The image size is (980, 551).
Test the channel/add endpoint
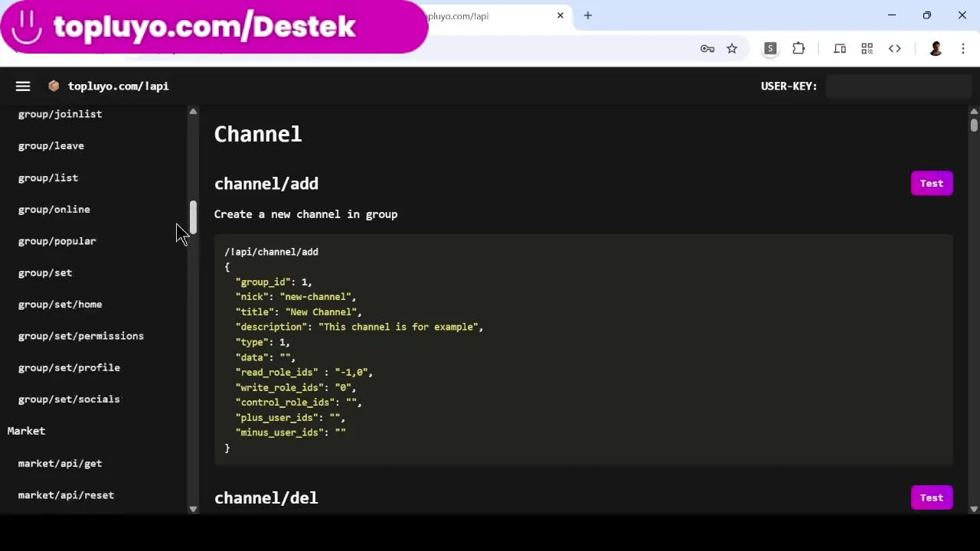[x=932, y=183]
